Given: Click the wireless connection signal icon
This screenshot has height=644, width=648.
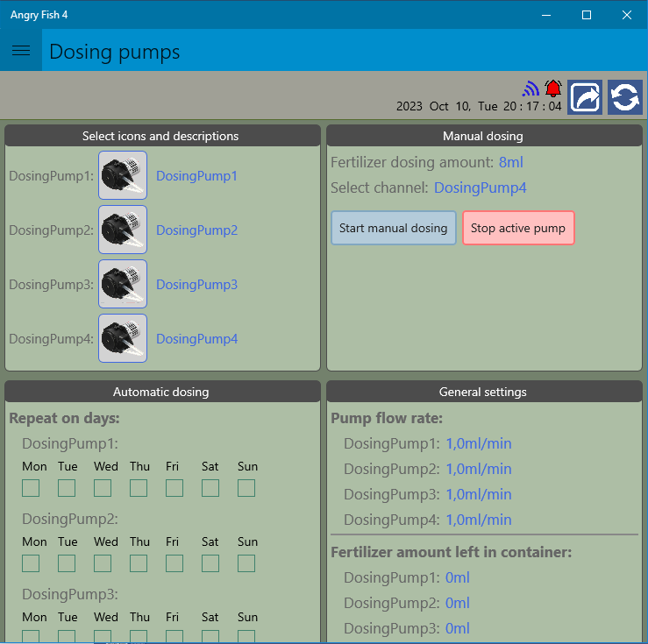Looking at the screenshot, I should [531, 88].
